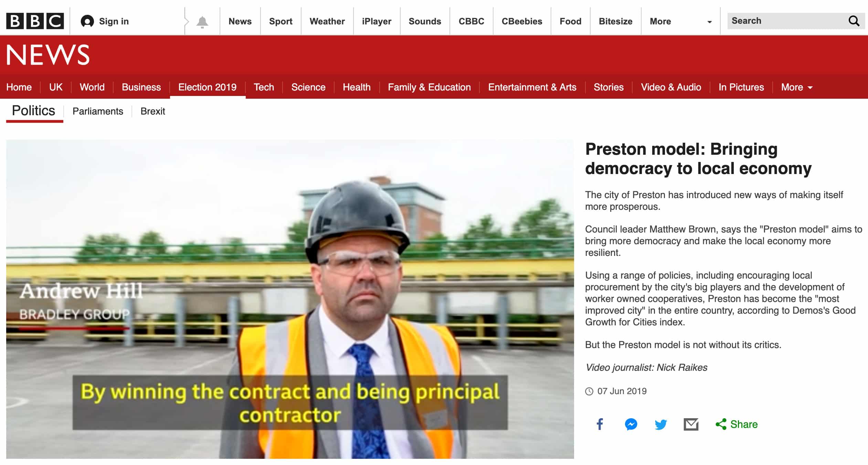Expand the top More dropdown menu
This screenshot has height=465, width=868.
(680, 21)
